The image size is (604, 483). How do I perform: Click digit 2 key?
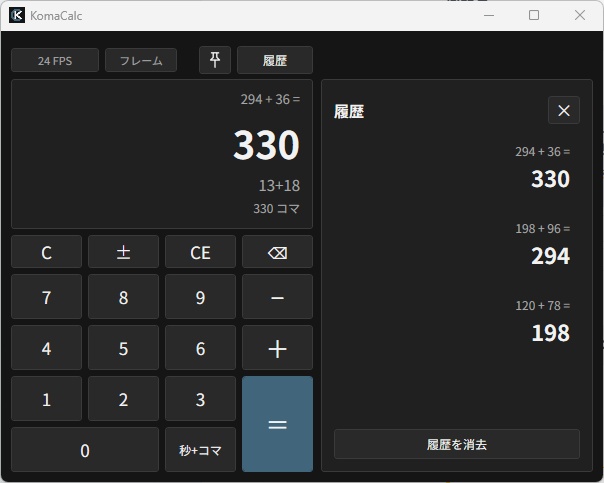[x=123, y=399]
